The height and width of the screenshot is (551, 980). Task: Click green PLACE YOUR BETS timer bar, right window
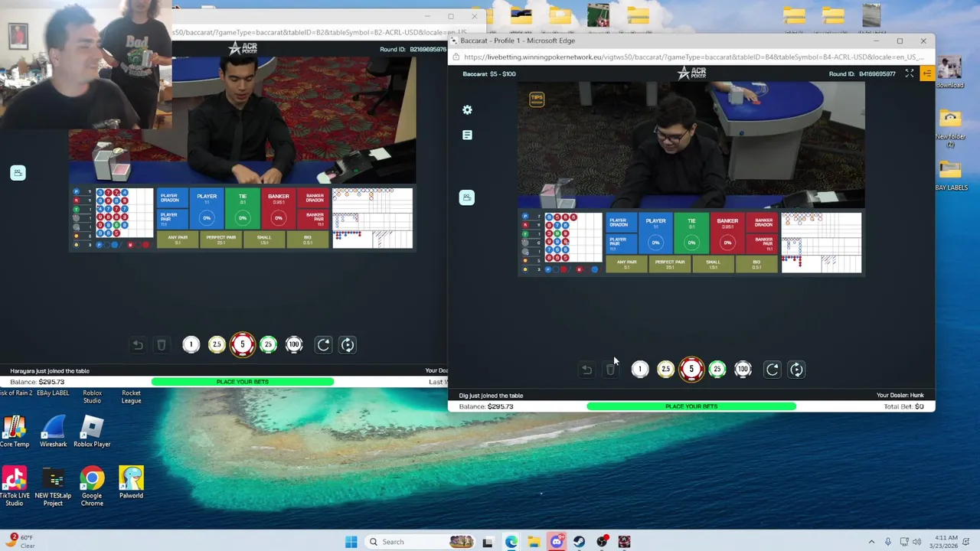pyautogui.click(x=691, y=406)
